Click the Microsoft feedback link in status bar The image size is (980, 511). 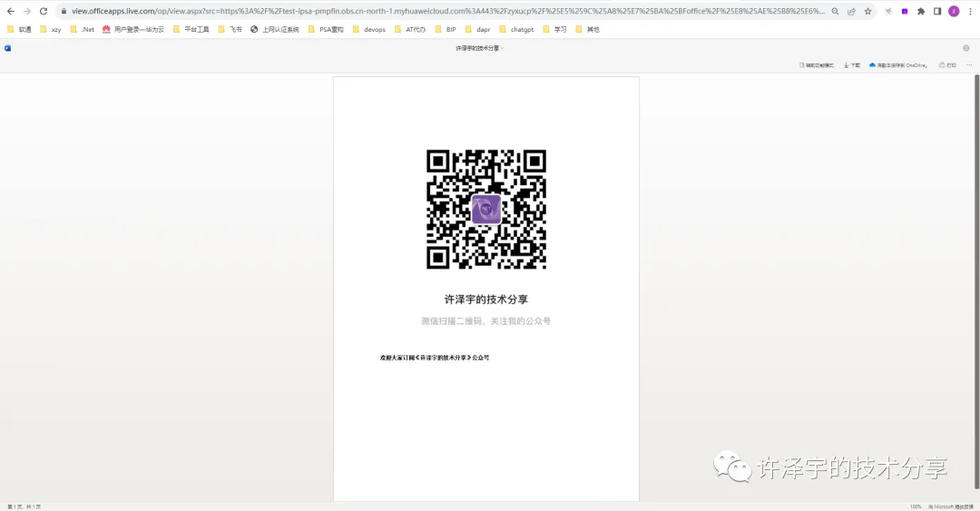[x=951, y=506]
